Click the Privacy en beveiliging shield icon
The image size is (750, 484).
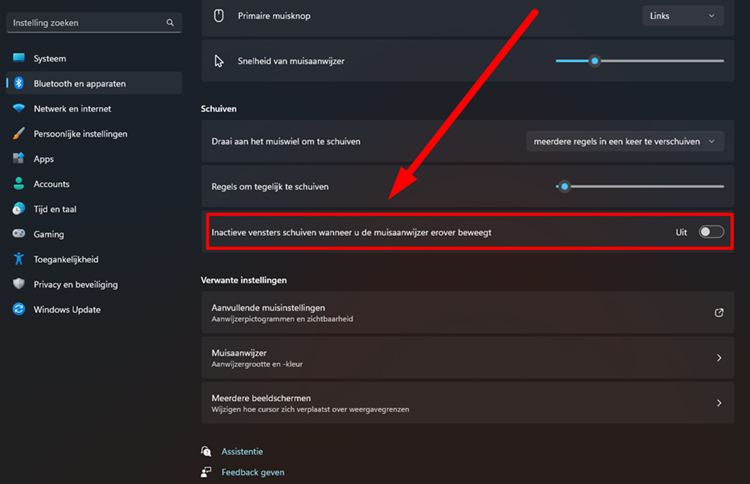click(19, 284)
